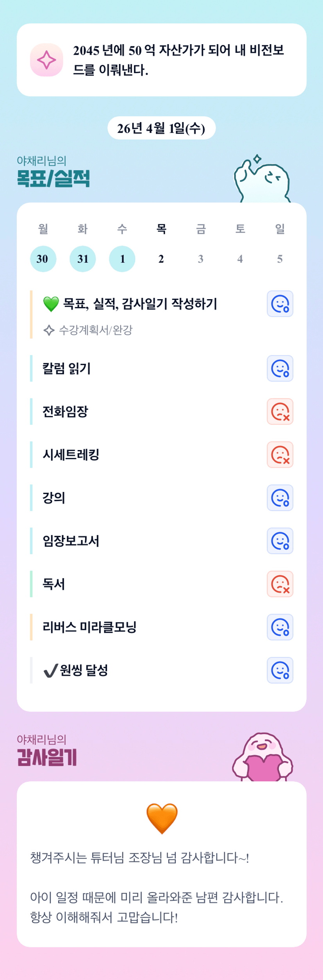Select Sunday the 5th in week row
The width and height of the screenshot is (323, 980).
click(280, 259)
